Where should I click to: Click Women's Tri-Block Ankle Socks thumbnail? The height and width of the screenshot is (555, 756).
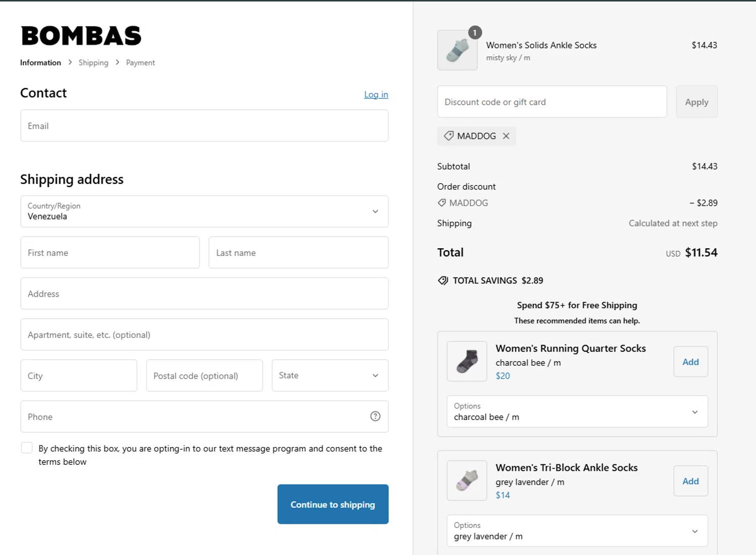coord(467,480)
